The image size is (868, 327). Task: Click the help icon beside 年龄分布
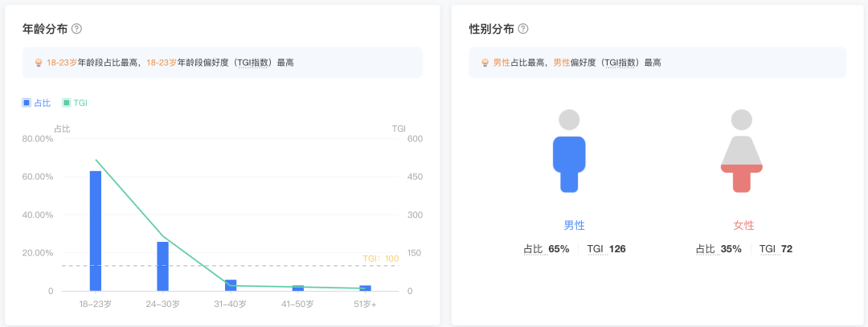point(77,29)
